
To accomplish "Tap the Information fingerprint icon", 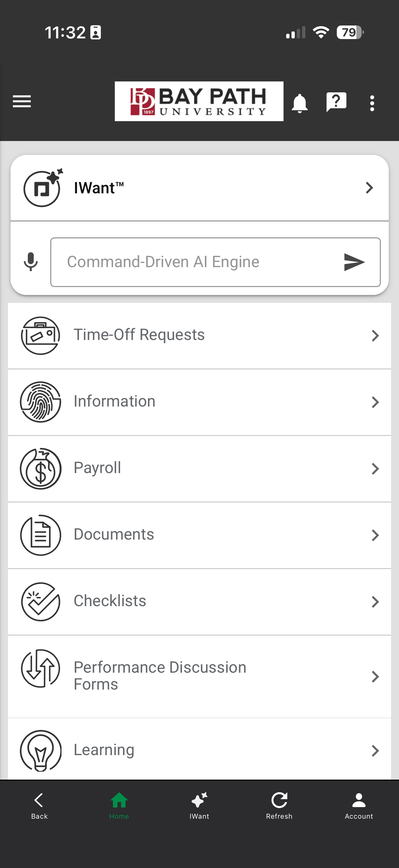I will (x=41, y=402).
